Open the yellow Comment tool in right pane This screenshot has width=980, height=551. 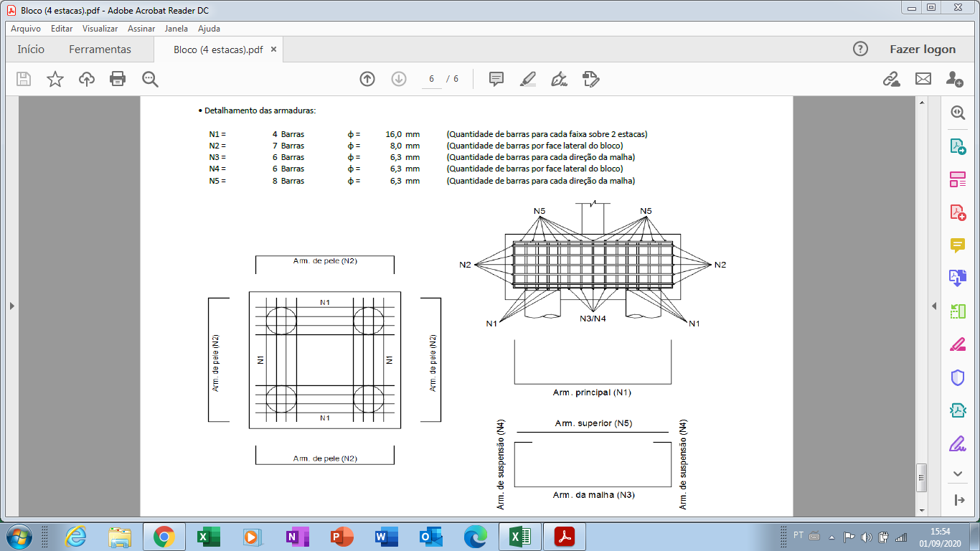click(x=958, y=245)
